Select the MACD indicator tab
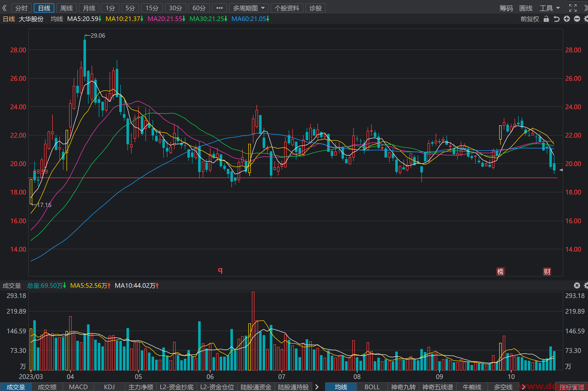This screenshot has width=588, height=391. click(78, 387)
